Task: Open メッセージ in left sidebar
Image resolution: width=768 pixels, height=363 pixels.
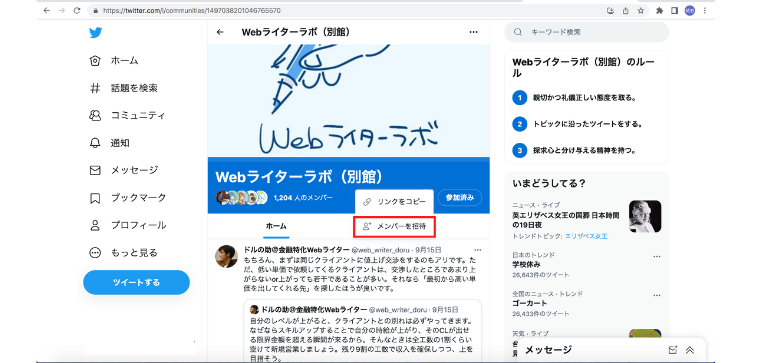Action: tap(124, 170)
